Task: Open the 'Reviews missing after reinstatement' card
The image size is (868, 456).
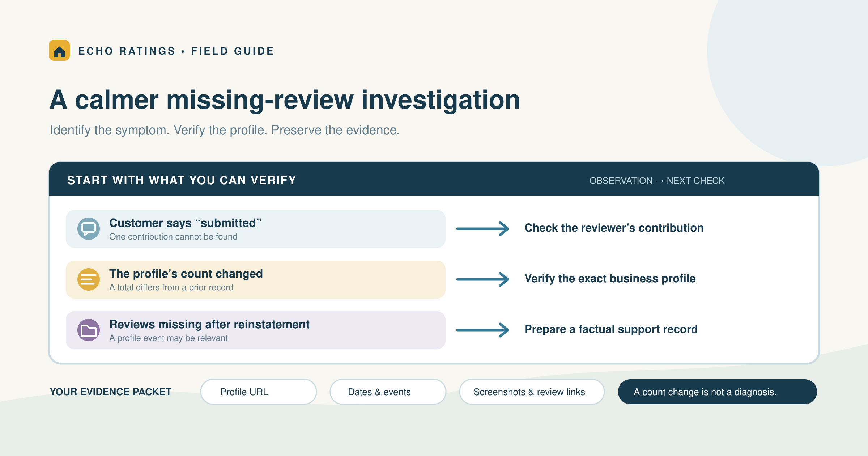Action: (x=256, y=330)
